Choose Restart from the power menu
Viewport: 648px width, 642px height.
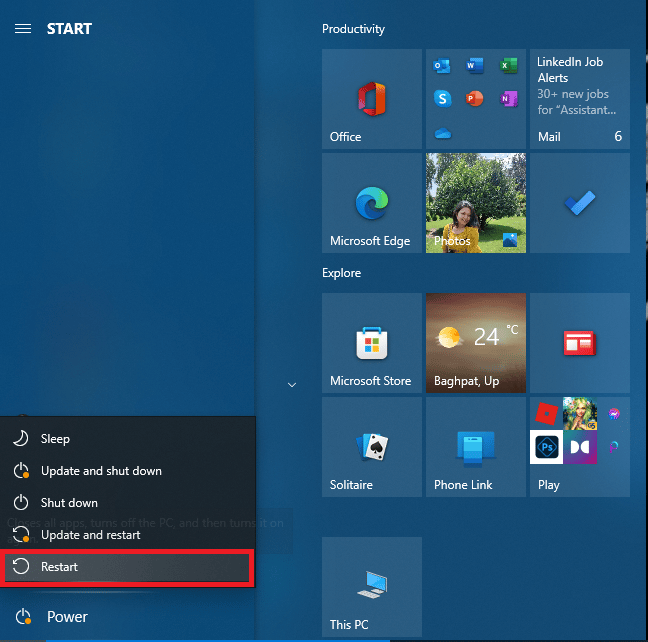[128, 566]
